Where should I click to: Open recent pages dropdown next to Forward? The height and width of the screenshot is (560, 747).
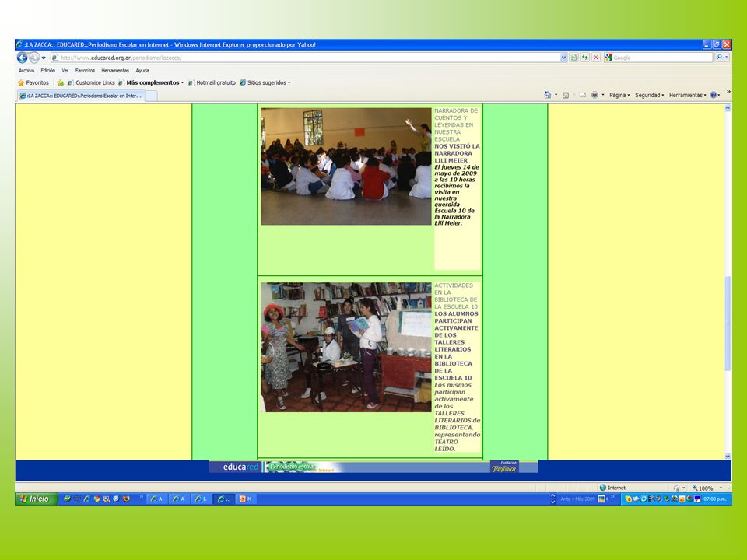(44, 58)
